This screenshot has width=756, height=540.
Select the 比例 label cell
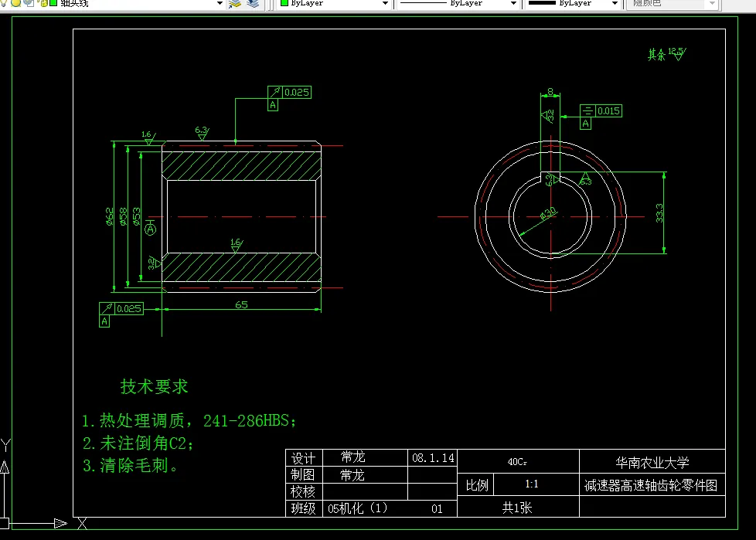476,485
